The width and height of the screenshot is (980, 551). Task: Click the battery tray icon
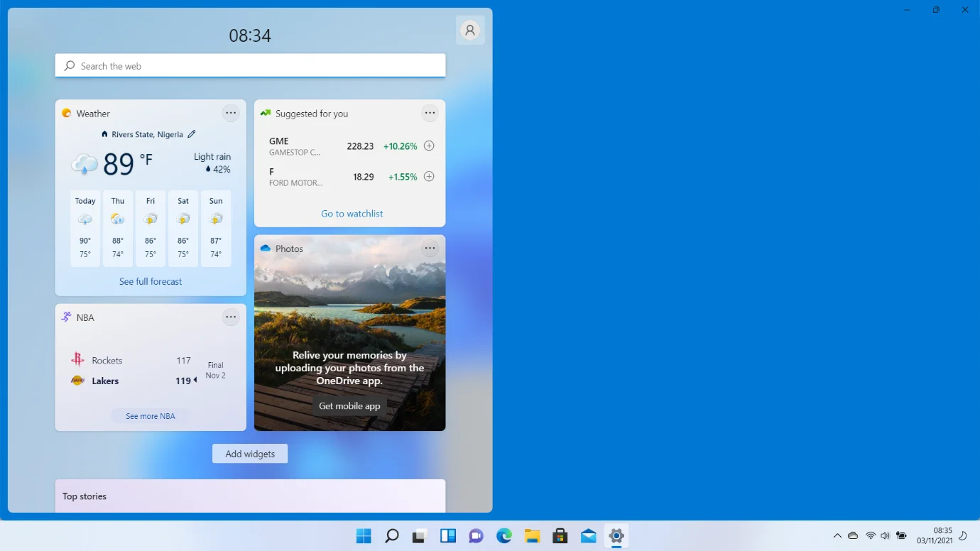901,535
